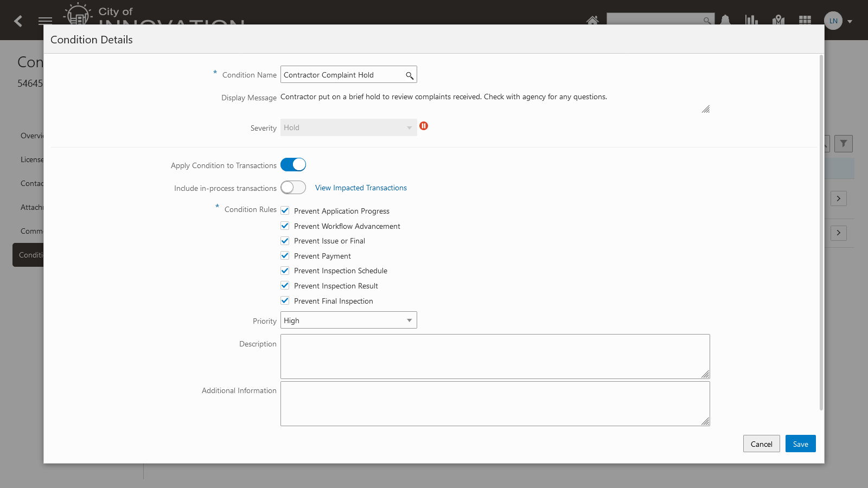Open the notifications bell
The width and height of the screenshot is (868, 488).
coord(725,21)
